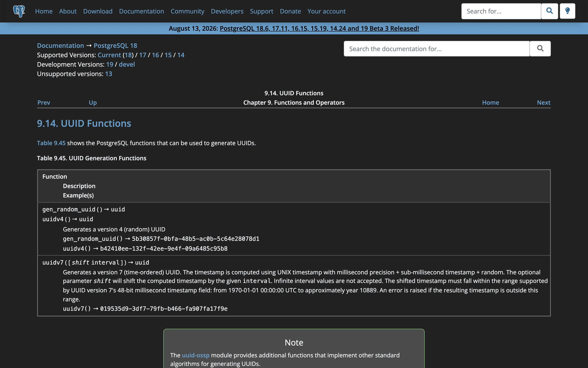Switch to version 16 documentation
Viewport: 588px width, 368px height.
coord(155,55)
